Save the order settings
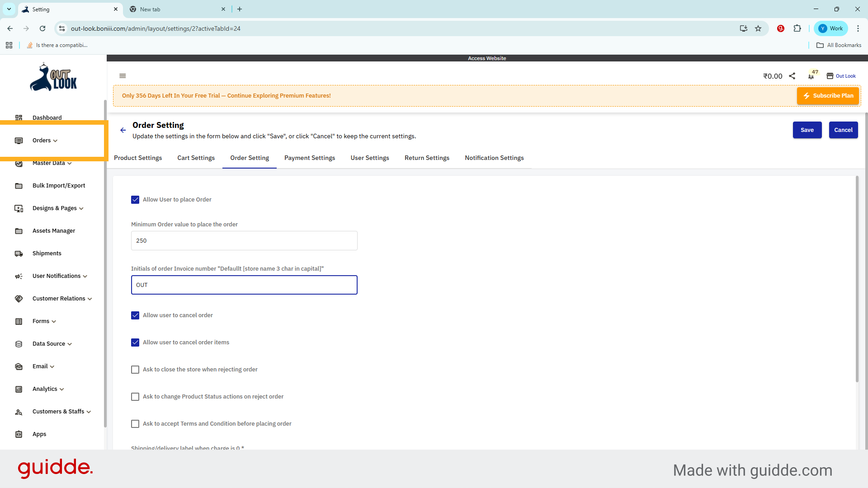Screen dimensions: 868x488 tap(807, 130)
